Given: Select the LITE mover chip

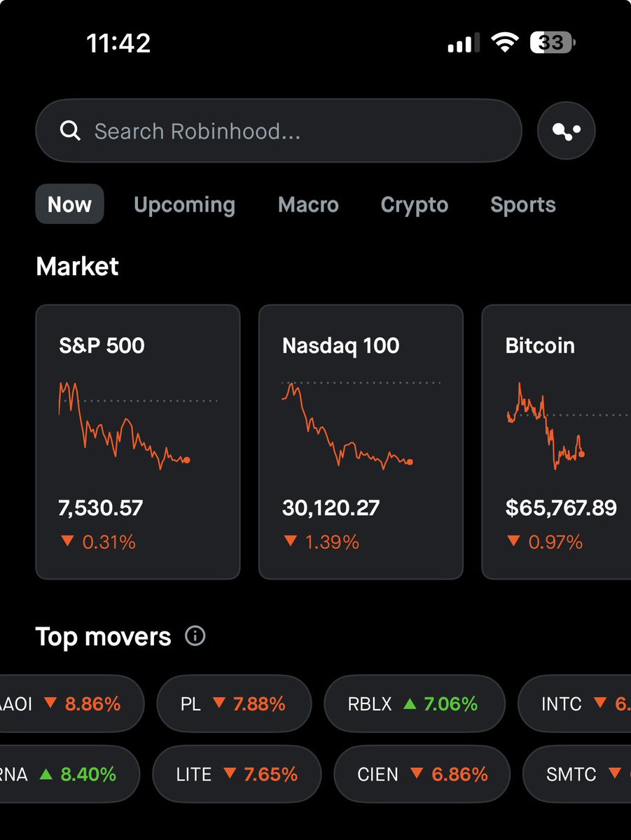Looking at the screenshot, I should tap(237, 774).
